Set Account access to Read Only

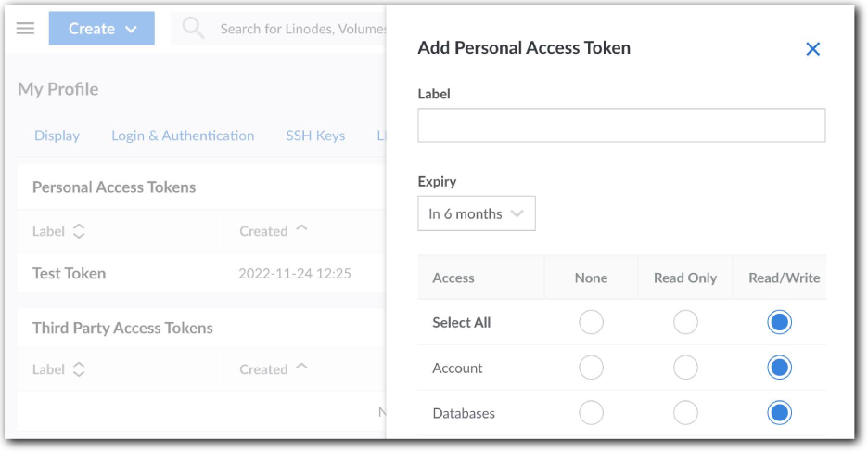pos(685,368)
